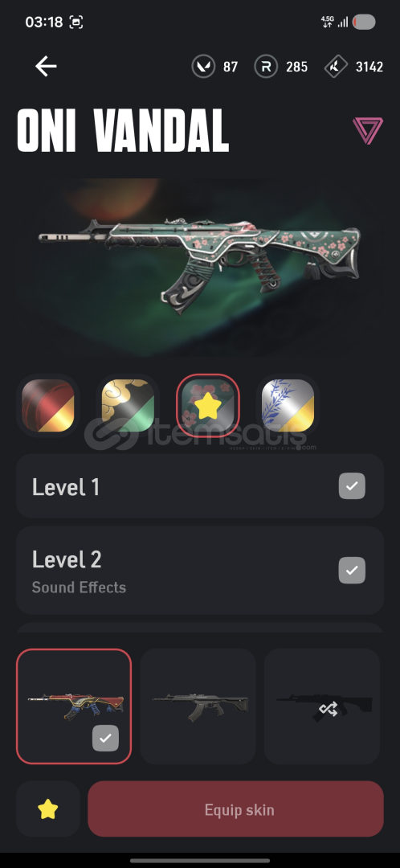This screenshot has width=400, height=868.
Task: Tap the back arrow icon
Action: click(46, 67)
